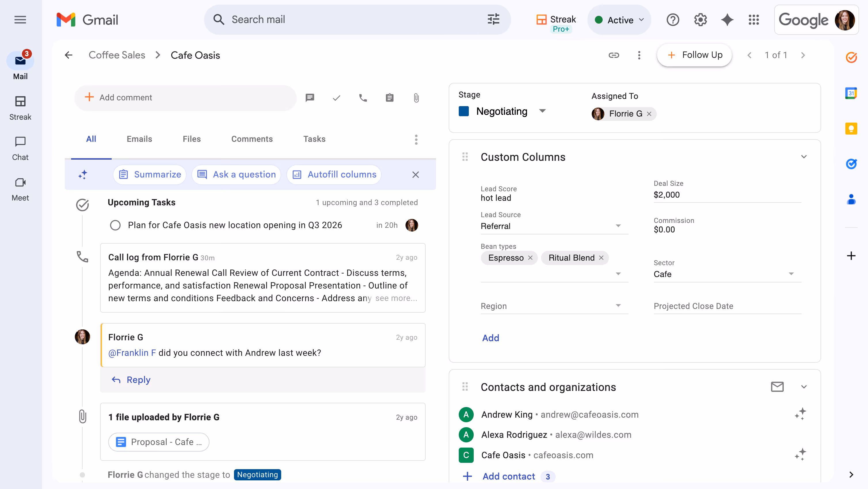This screenshot has width=868, height=489.
Task: Click Add contact link
Action: click(x=509, y=476)
